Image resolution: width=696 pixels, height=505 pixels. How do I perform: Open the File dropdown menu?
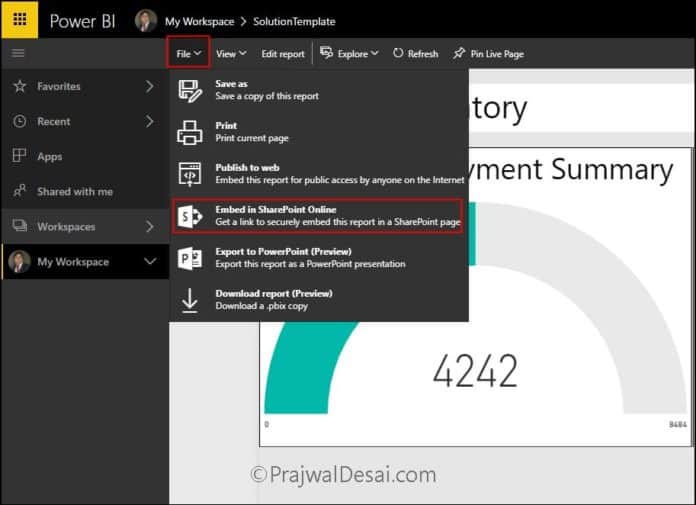[x=189, y=54]
